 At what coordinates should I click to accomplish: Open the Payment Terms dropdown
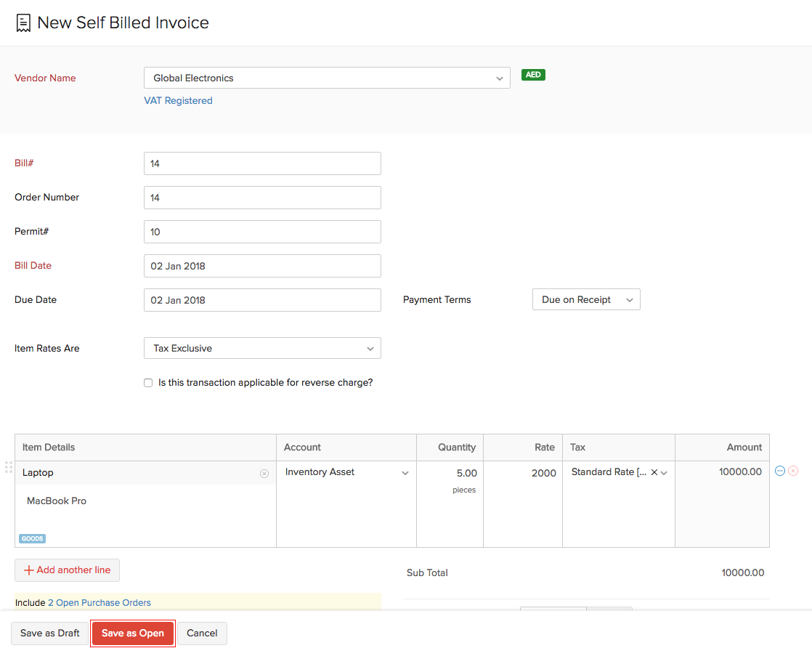click(586, 299)
